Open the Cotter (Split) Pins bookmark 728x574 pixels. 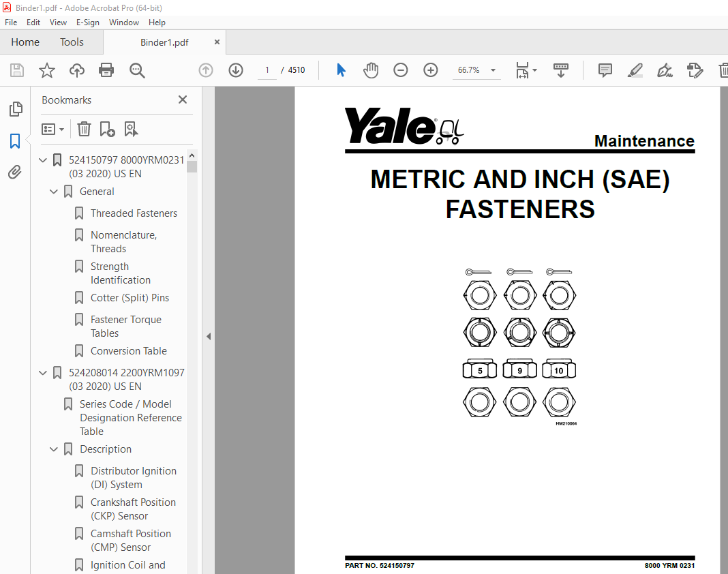[x=130, y=298]
